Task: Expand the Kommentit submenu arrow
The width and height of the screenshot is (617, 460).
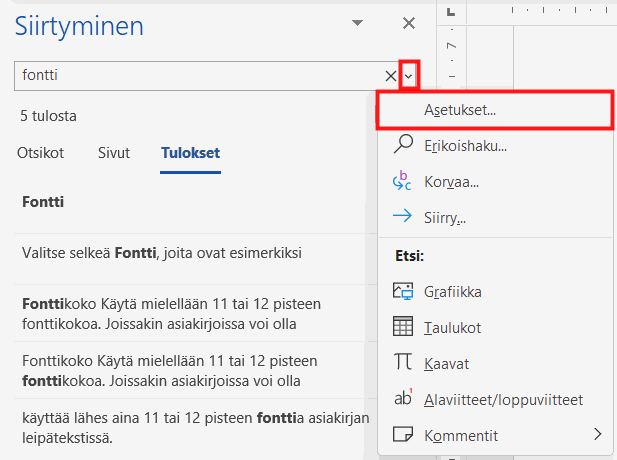Action: (x=598, y=434)
